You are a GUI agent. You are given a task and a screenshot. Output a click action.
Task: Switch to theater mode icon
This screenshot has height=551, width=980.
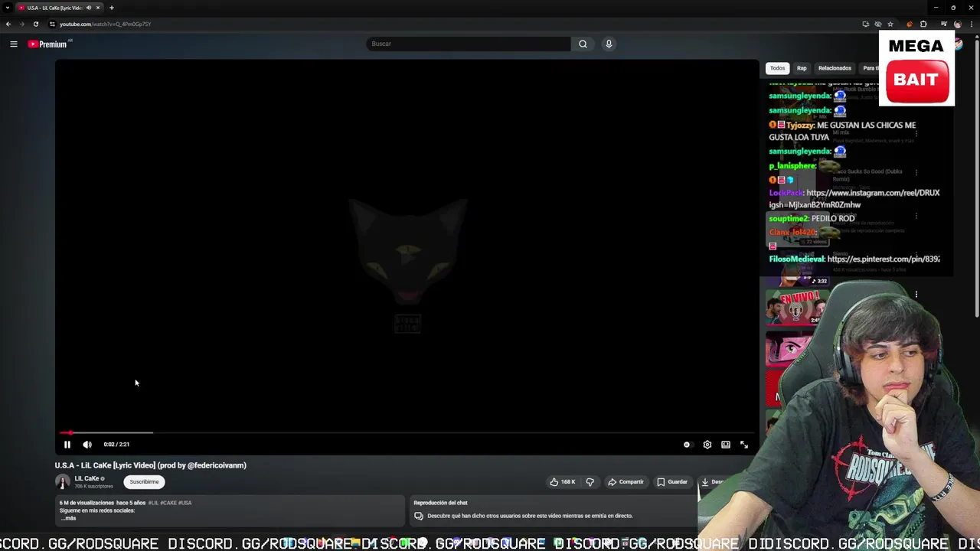726,445
